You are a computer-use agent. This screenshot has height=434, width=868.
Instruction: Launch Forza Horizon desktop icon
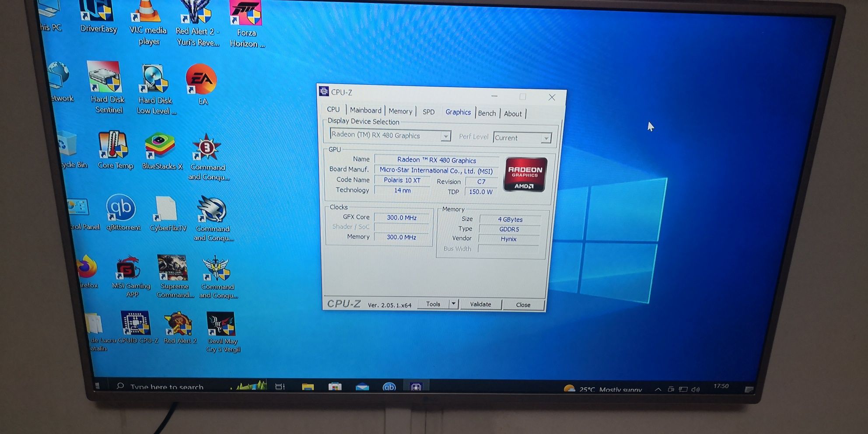[247, 23]
